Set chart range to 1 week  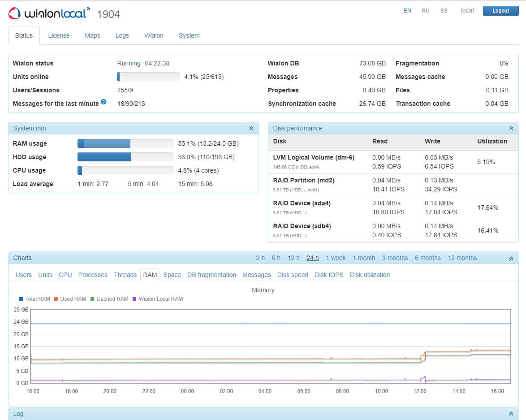pyautogui.click(x=336, y=258)
